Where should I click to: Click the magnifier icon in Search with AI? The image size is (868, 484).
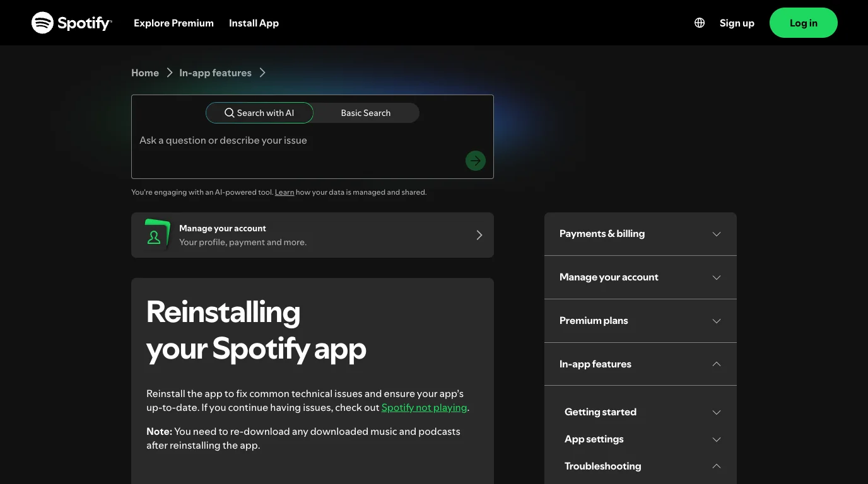pyautogui.click(x=230, y=113)
